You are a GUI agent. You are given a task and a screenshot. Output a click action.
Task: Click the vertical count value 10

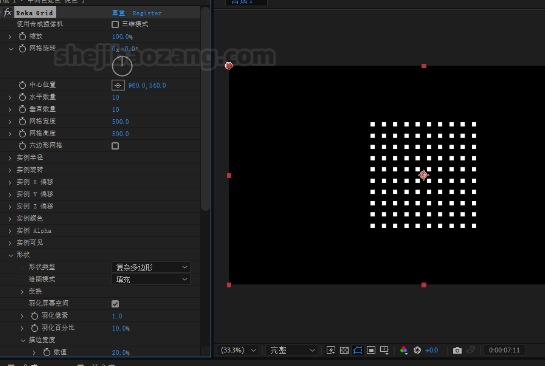click(116, 109)
